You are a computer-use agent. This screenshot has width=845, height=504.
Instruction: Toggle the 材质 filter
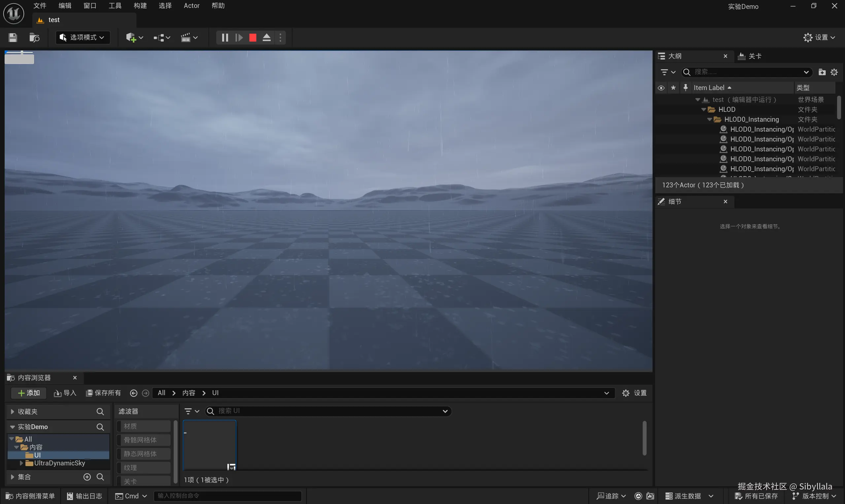(143, 426)
